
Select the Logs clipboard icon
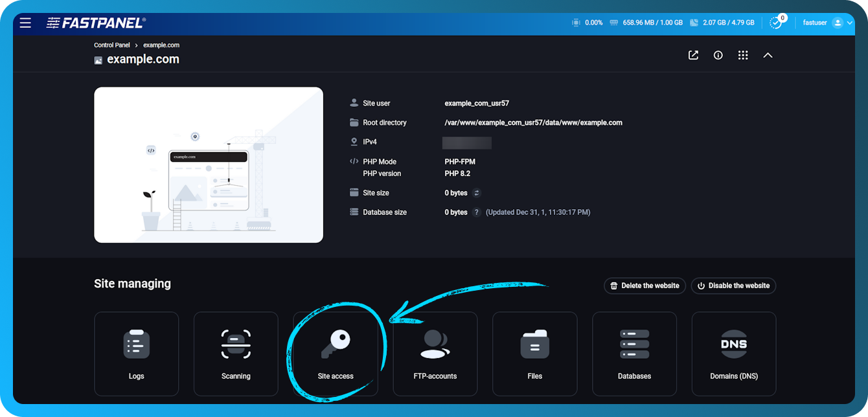136,345
